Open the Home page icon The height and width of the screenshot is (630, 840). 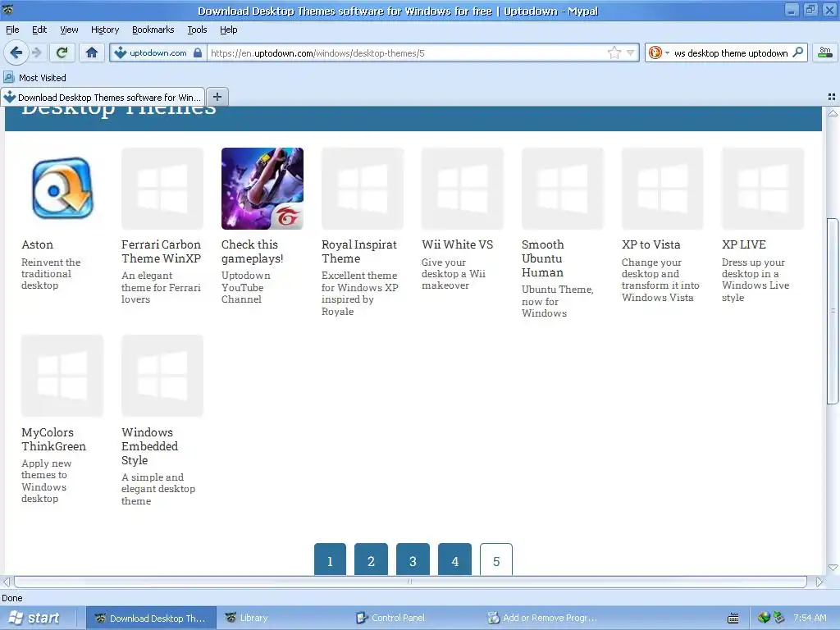92,52
